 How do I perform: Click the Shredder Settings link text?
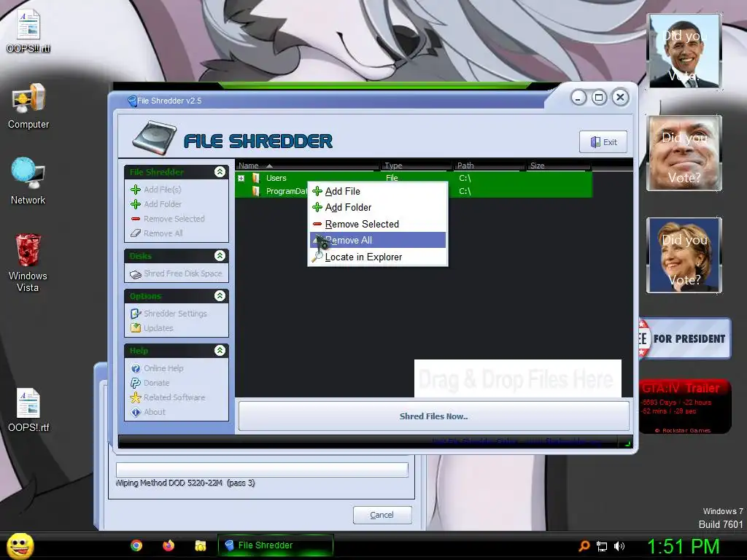(x=175, y=314)
